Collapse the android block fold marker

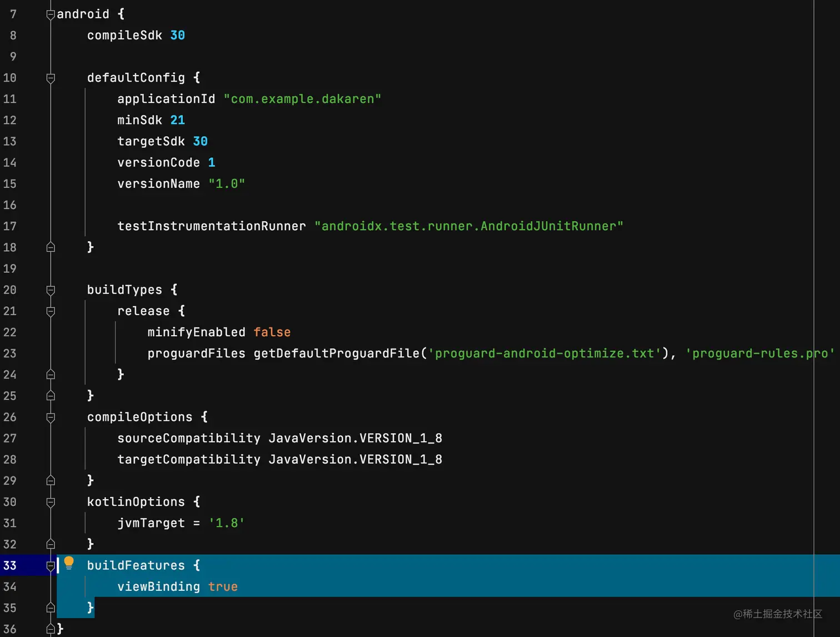[x=51, y=14]
